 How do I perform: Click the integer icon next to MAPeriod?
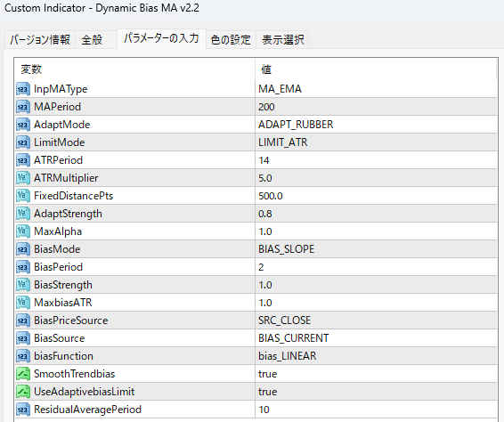click(x=23, y=107)
